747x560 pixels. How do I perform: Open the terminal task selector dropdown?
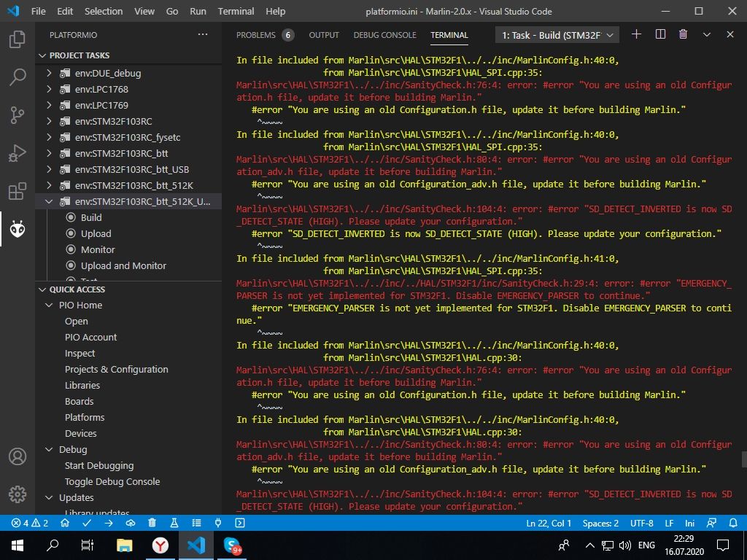pos(557,35)
